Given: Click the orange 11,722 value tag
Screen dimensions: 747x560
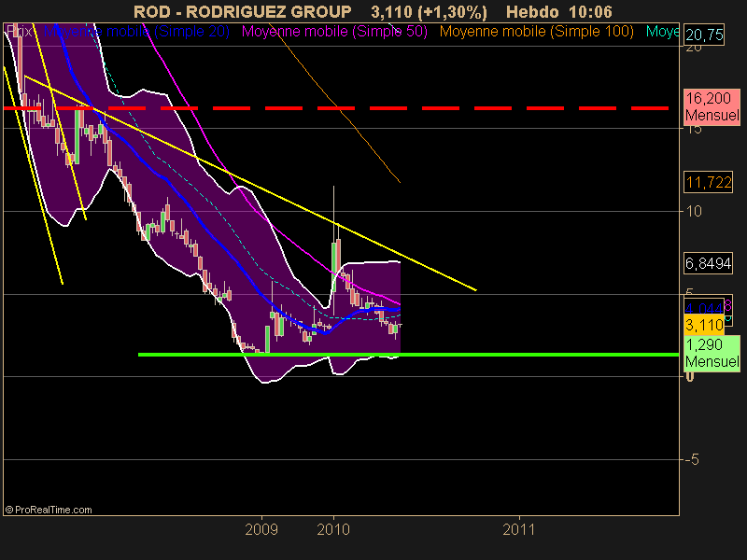Looking at the screenshot, I should coord(709,182).
